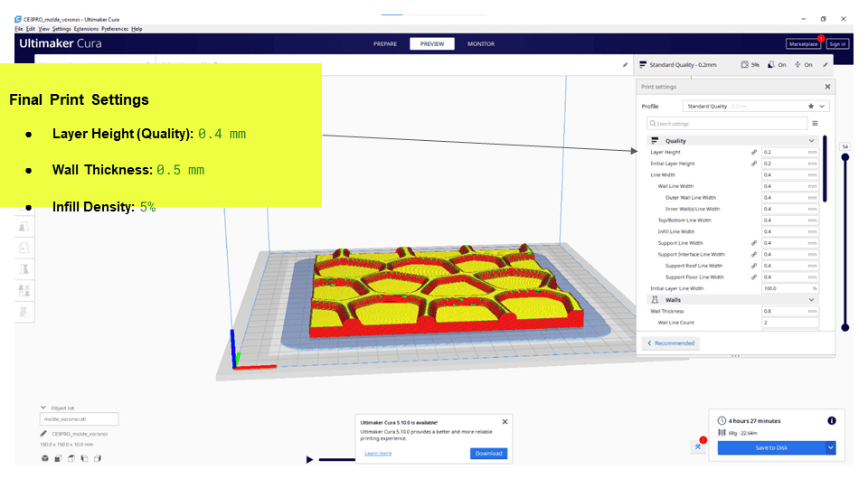The image size is (868, 488).
Task: Click the print time info icon
Action: point(831,420)
